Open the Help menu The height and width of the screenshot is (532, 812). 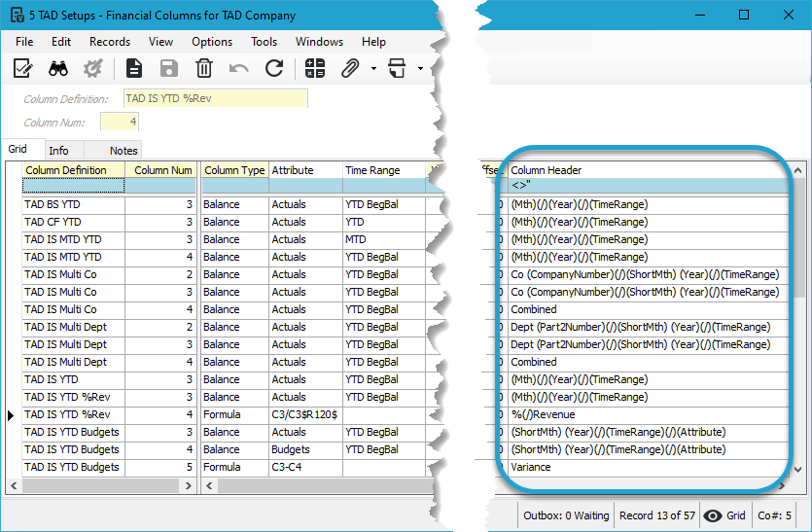[373, 42]
